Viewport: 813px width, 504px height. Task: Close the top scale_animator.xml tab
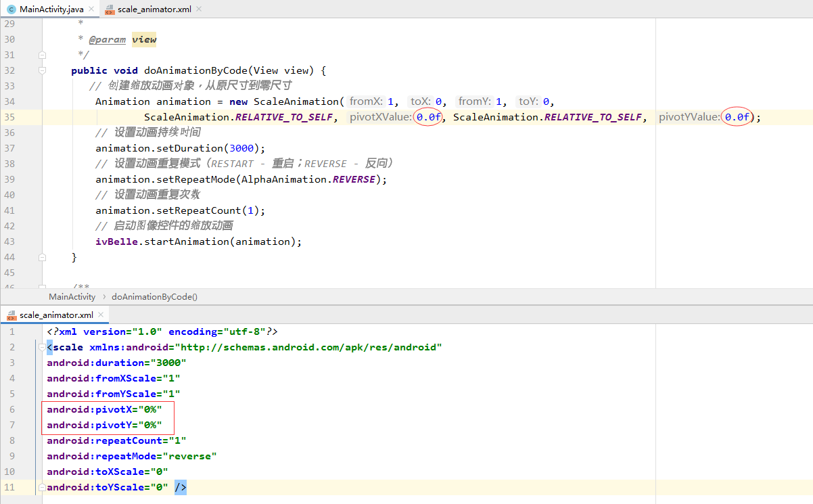tap(198, 9)
